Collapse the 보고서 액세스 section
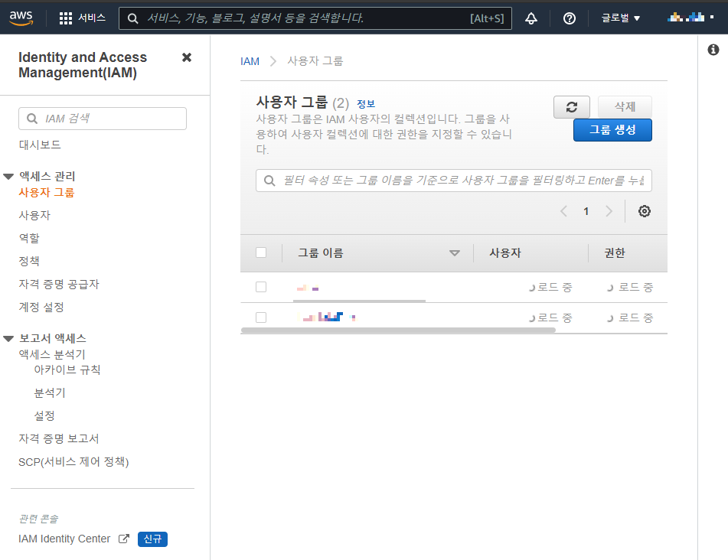The width and height of the screenshot is (728, 560). [8, 338]
